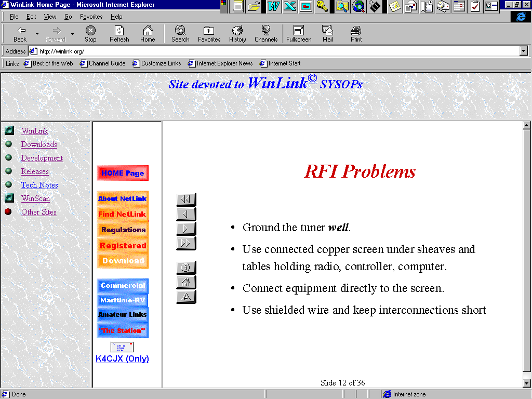Open Best of the Web link
The width and height of the screenshot is (532, 399).
pyautogui.click(x=48, y=63)
